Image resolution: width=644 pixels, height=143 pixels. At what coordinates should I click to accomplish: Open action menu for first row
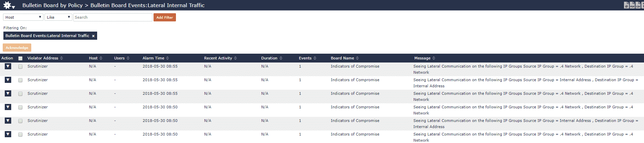click(x=8, y=66)
